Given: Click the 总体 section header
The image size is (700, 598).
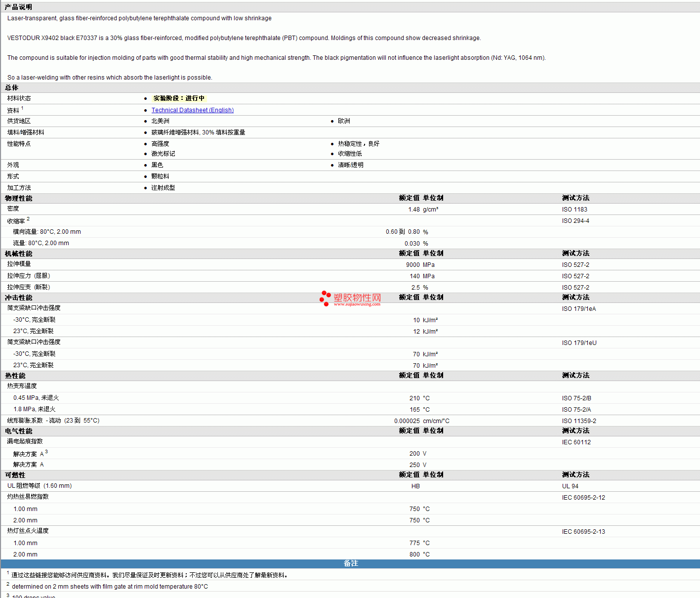Looking at the screenshot, I should [x=12, y=87].
